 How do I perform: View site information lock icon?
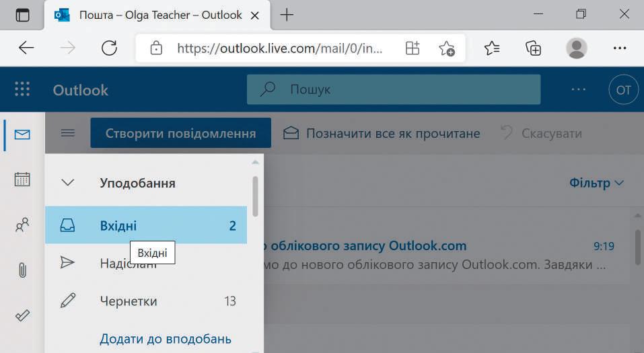[156, 48]
